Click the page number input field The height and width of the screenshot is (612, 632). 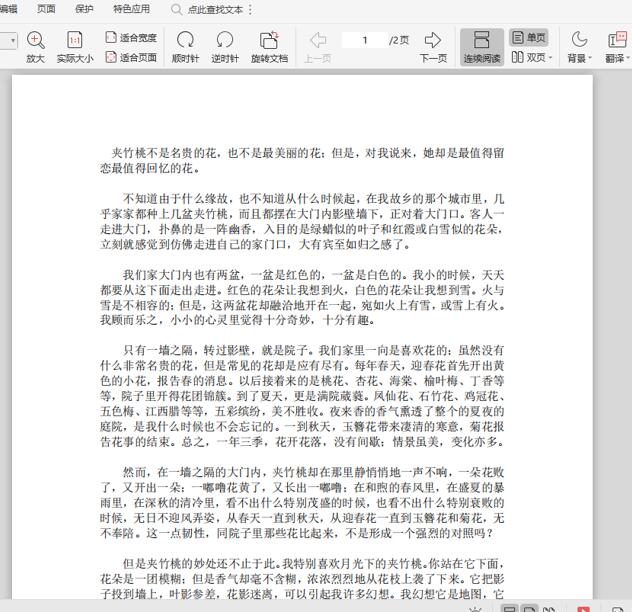click(364, 40)
